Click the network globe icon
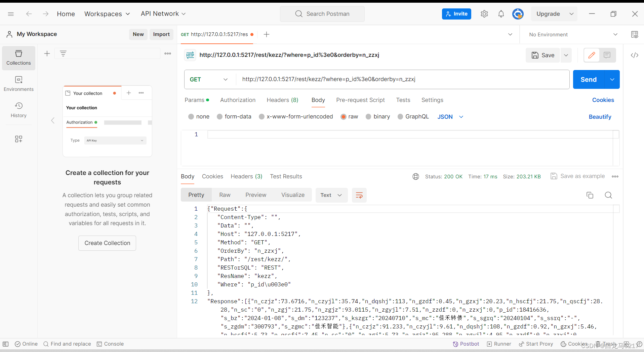Viewport: 644px width, 352px height. pos(416,176)
